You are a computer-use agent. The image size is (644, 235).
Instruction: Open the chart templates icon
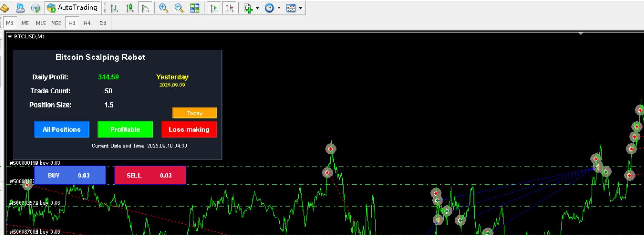tap(291, 8)
